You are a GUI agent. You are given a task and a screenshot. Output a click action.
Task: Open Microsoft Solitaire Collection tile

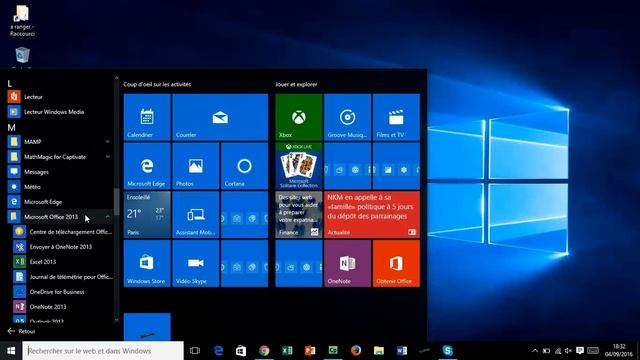tap(299, 166)
